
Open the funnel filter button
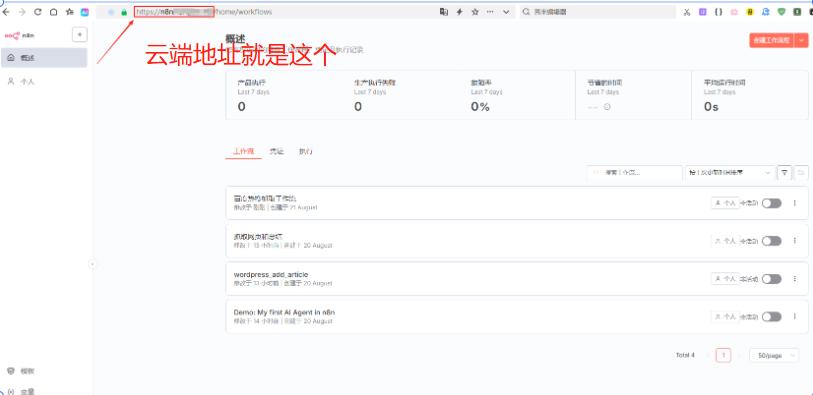[x=785, y=172]
